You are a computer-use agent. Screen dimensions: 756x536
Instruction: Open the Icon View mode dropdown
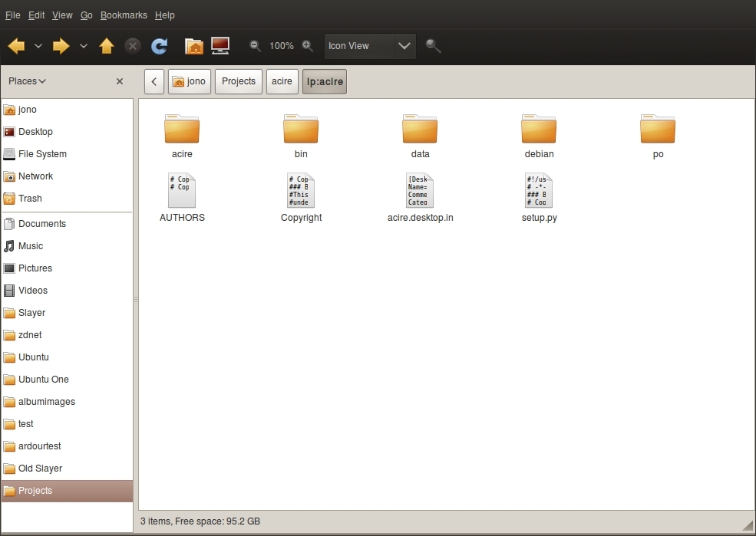[370, 46]
